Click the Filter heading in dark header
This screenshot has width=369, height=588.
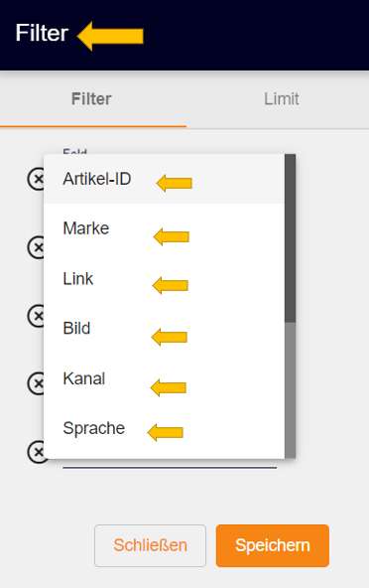click(42, 33)
